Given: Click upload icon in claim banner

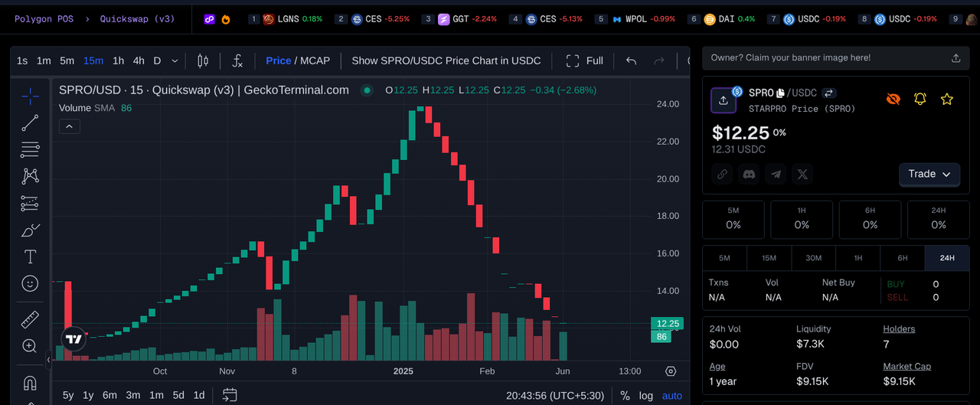Looking at the screenshot, I should 955,57.
